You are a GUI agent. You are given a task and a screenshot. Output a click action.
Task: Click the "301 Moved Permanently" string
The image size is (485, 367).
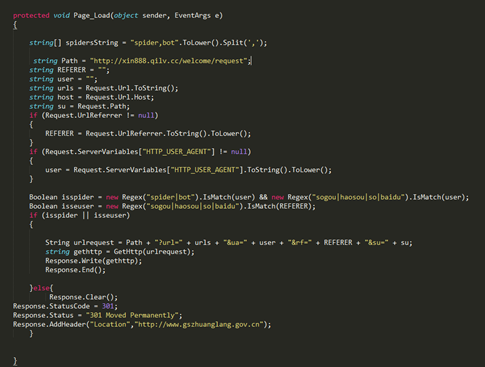132,315
